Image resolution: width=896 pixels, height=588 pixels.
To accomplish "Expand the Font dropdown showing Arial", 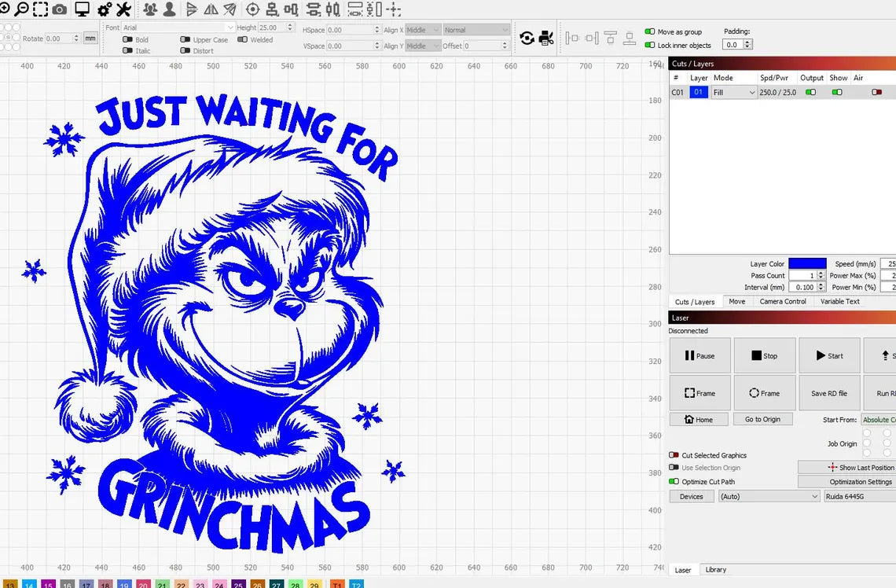I will click(177, 28).
